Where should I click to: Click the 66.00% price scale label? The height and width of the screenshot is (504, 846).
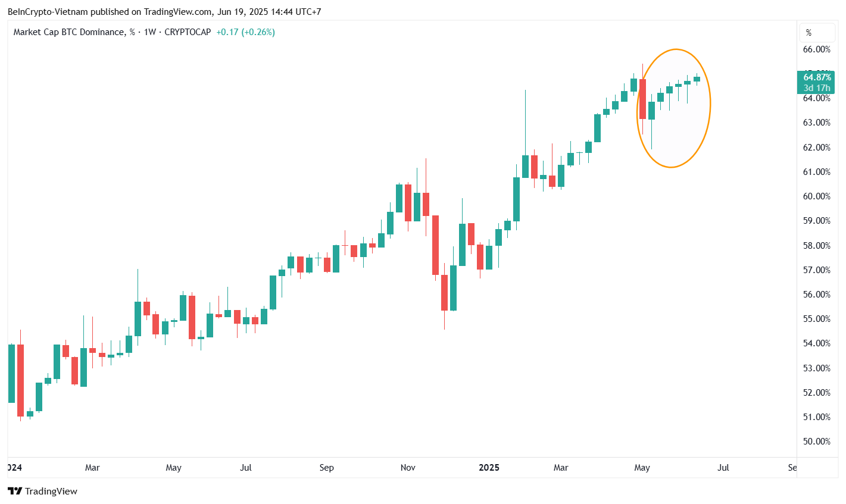816,49
